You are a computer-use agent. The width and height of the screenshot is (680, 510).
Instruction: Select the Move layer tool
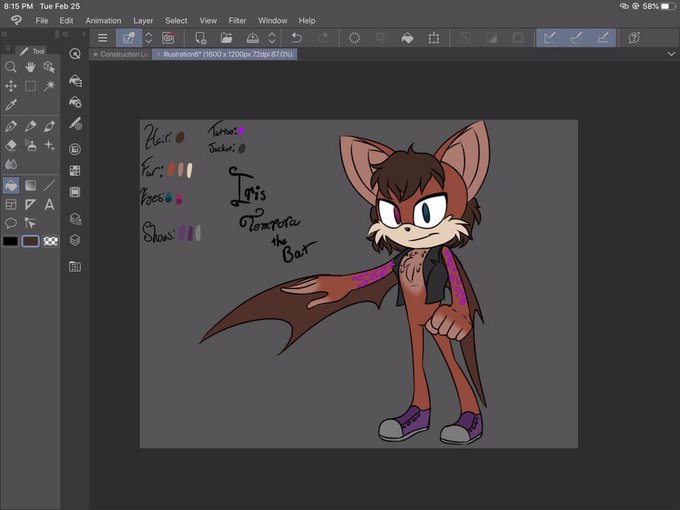pos(11,86)
